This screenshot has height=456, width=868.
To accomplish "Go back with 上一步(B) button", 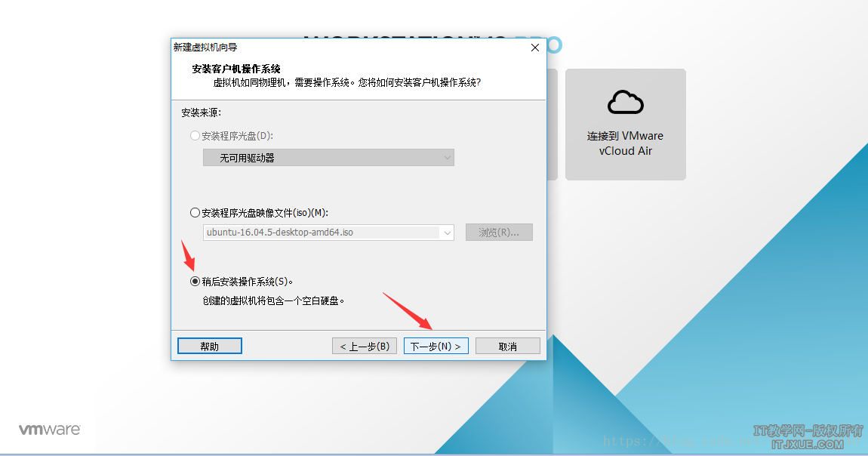I will [365, 346].
